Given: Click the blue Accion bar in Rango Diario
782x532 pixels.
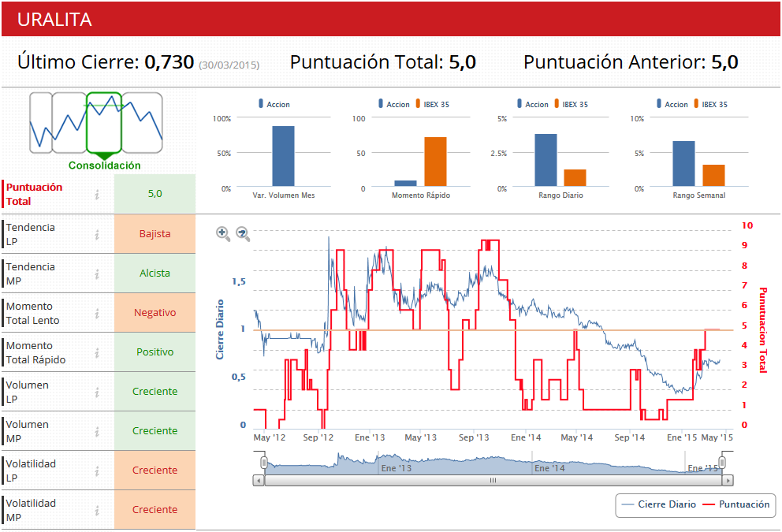Looking at the screenshot, I should 546,160.
